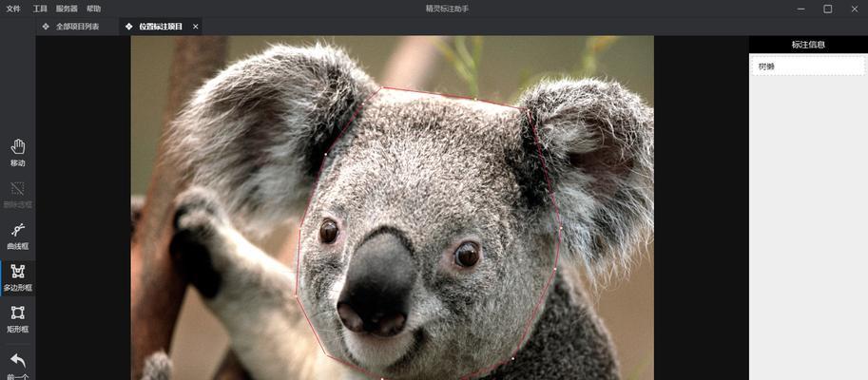Click the greyed-out 删除选框 tool
This screenshot has height=380, width=868.
(x=18, y=194)
